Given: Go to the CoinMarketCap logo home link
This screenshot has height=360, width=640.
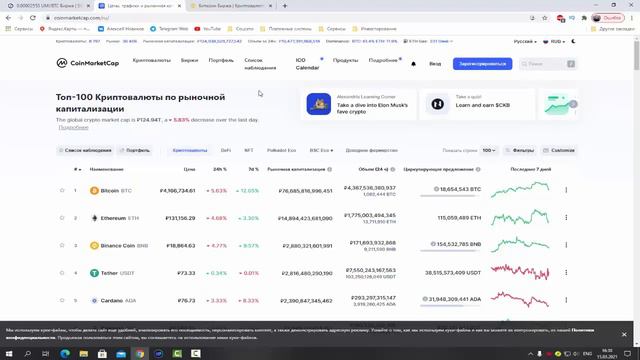Looking at the screenshot, I should pyautogui.click(x=88, y=63).
